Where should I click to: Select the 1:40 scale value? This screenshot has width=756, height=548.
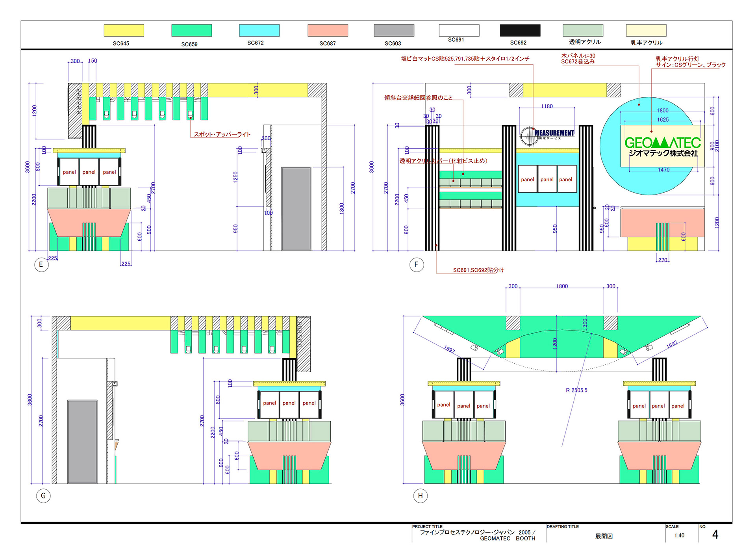(x=679, y=535)
